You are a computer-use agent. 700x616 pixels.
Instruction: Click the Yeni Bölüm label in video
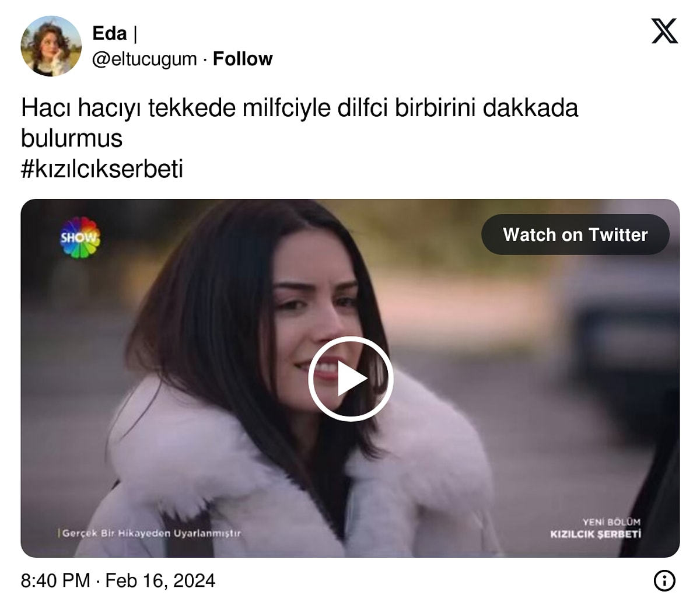pyautogui.click(x=611, y=522)
